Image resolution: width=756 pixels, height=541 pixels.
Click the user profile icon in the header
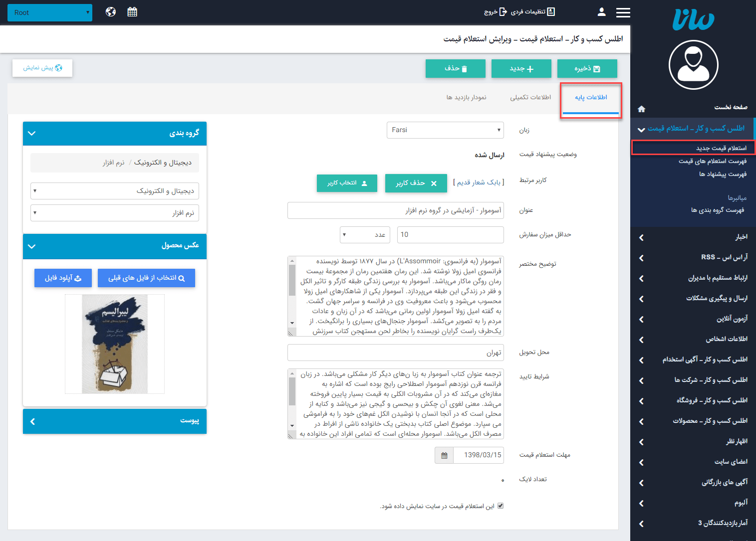coord(601,11)
